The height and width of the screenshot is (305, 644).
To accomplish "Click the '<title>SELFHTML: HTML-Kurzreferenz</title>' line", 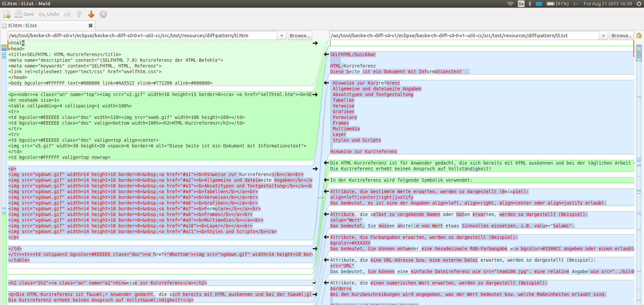I will 65,54.
